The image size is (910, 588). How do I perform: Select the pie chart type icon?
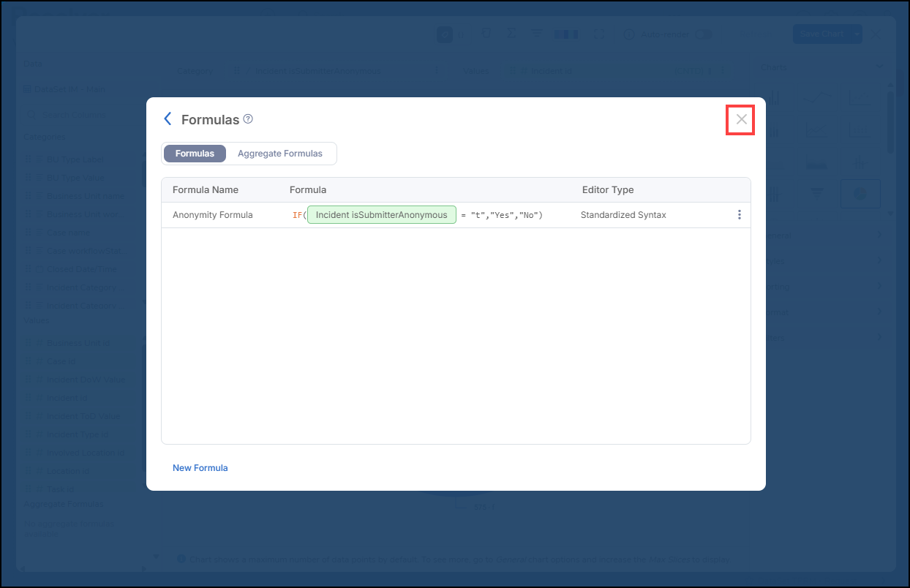pos(860,194)
